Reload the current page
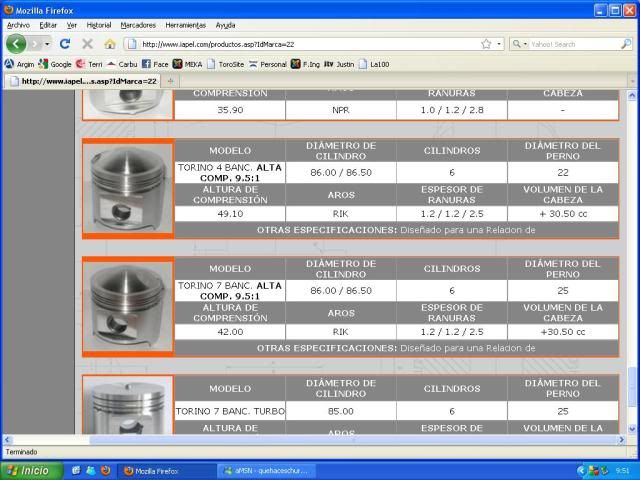640x480 pixels. click(65, 44)
